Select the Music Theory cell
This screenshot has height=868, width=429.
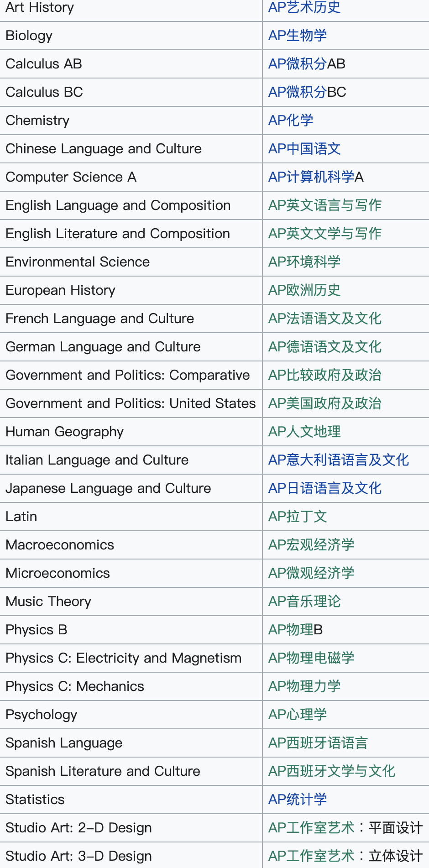131,601
